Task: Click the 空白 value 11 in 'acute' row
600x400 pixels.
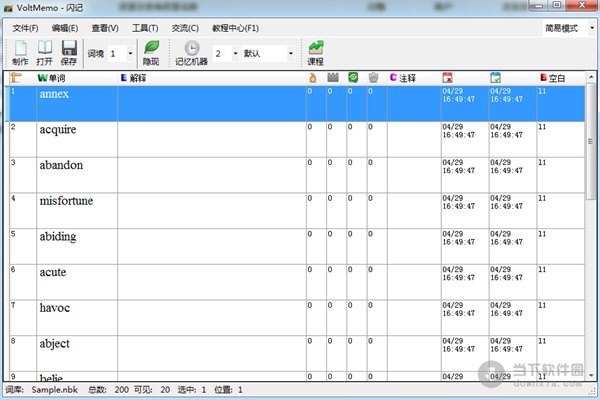Action: pos(542,269)
